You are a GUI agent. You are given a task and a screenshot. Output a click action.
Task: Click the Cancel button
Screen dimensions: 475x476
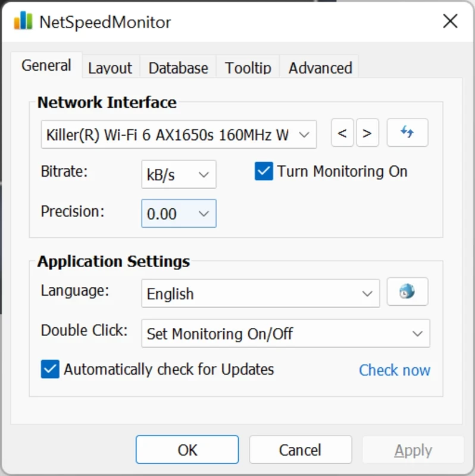pyautogui.click(x=300, y=450)
